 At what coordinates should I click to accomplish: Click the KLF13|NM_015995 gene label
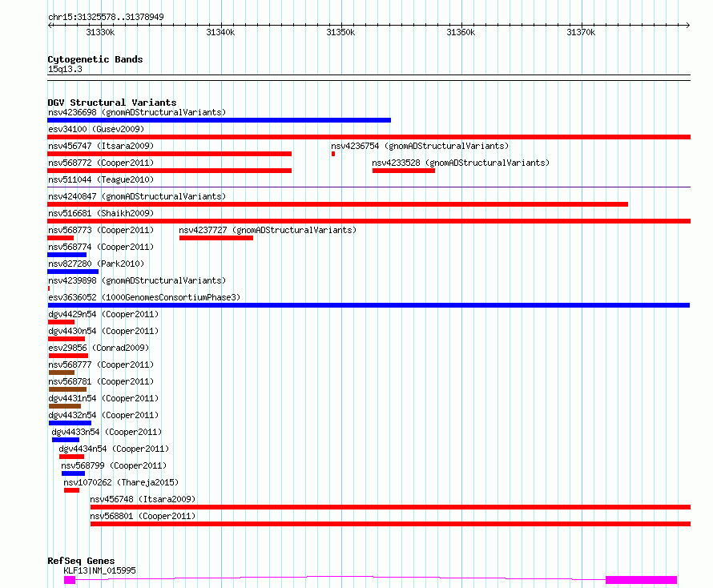click(99, 570)
